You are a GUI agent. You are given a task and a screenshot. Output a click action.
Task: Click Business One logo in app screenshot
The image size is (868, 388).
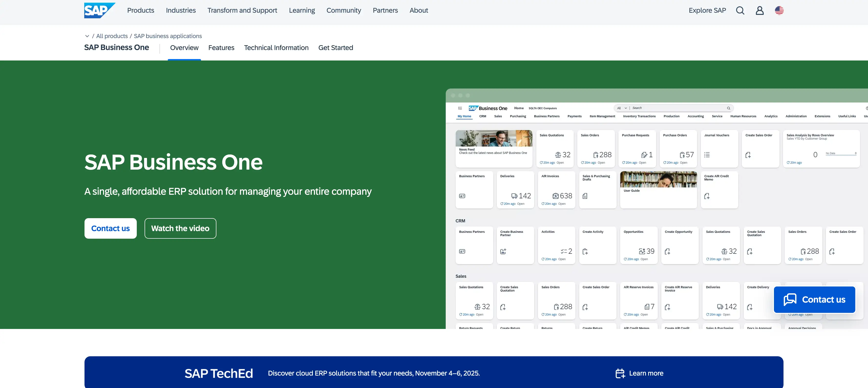point(487,108)
